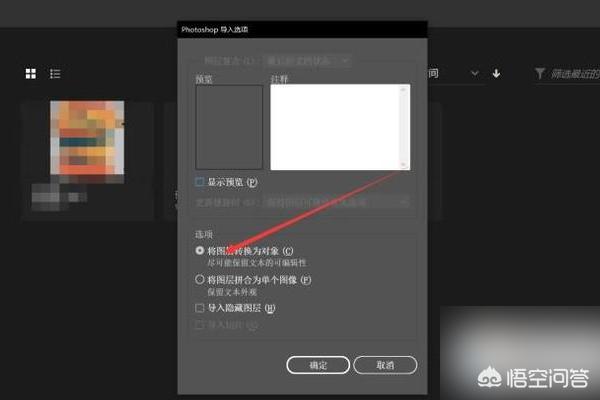
Task: Click inside the 注释 text area
Action: tap(335, 127)
